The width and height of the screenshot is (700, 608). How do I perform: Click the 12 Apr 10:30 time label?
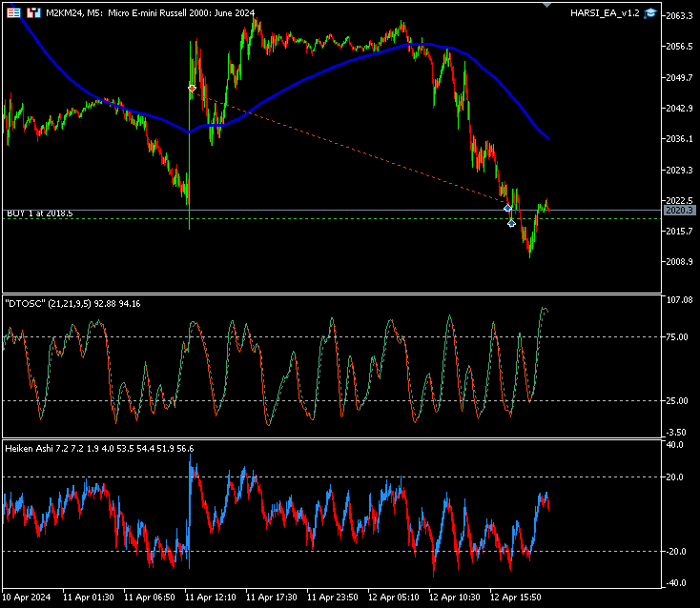point(455,598)
